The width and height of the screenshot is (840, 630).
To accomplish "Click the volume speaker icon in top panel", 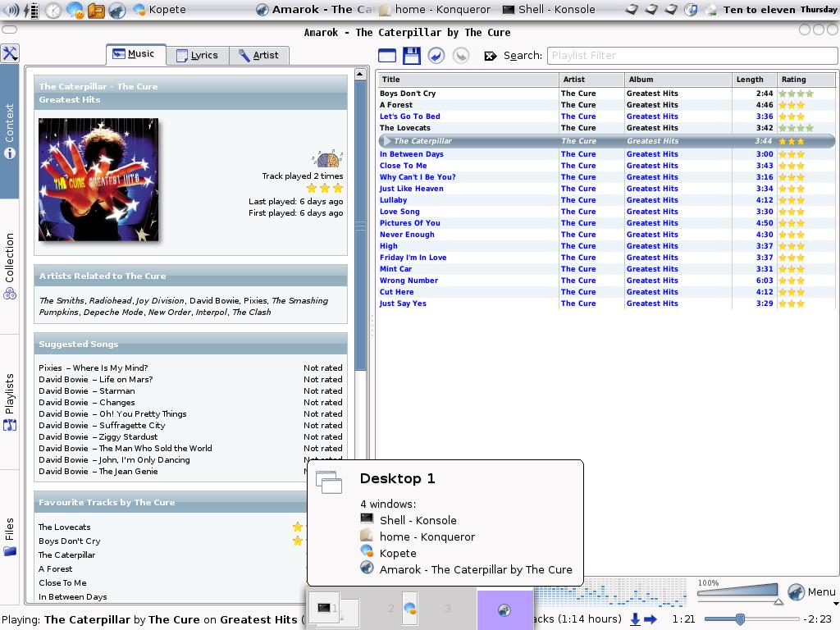I will click(x=11, y=10).
